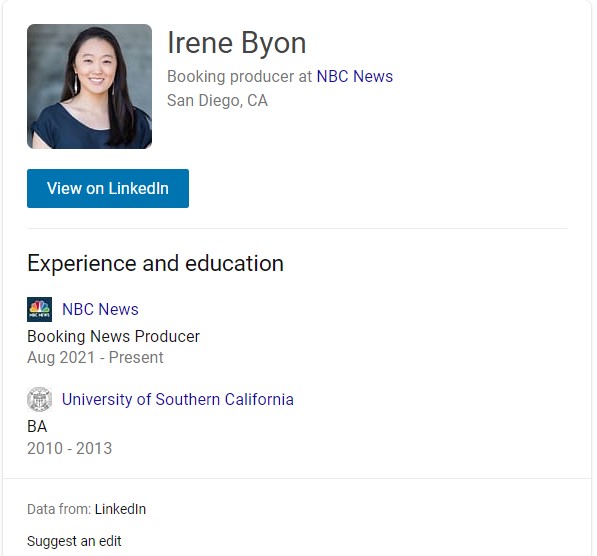
Task: Open the profile photo thumbnail
Action: click(x=89, y=86)
